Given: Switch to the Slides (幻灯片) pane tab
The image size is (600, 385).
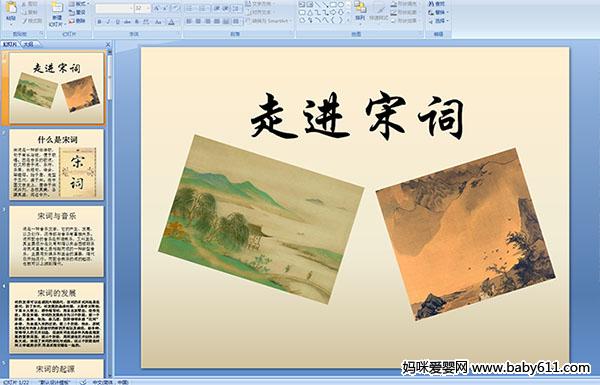Looking at the screenshot, I should tap(10, 44).
